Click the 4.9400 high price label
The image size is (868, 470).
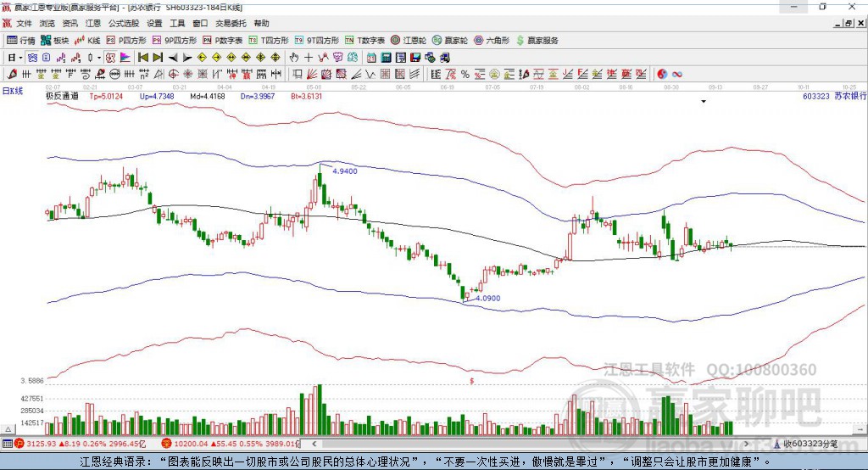tap(345, 171)
